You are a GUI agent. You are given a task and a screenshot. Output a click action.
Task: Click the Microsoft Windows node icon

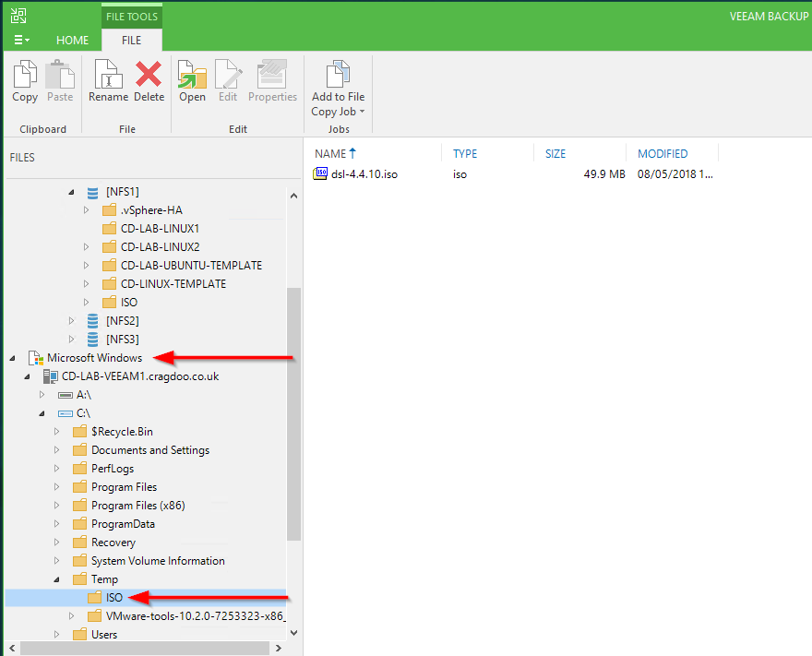(x=36, y=358)
